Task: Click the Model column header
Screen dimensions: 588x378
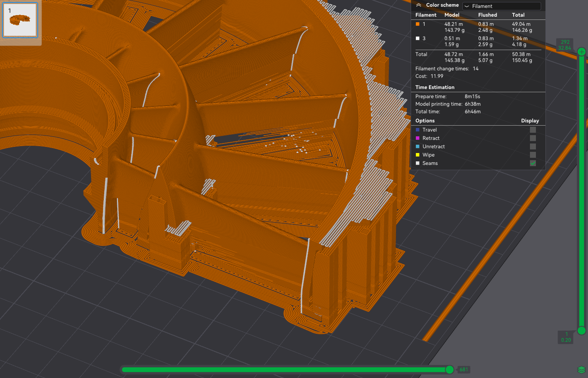Action: (452, 15)
